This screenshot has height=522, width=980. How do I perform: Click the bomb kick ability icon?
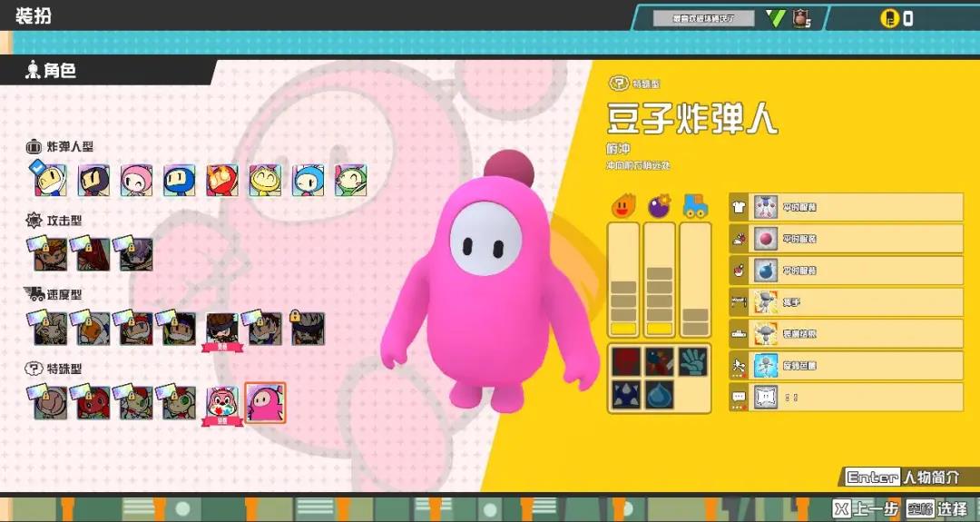pos(660,362)
